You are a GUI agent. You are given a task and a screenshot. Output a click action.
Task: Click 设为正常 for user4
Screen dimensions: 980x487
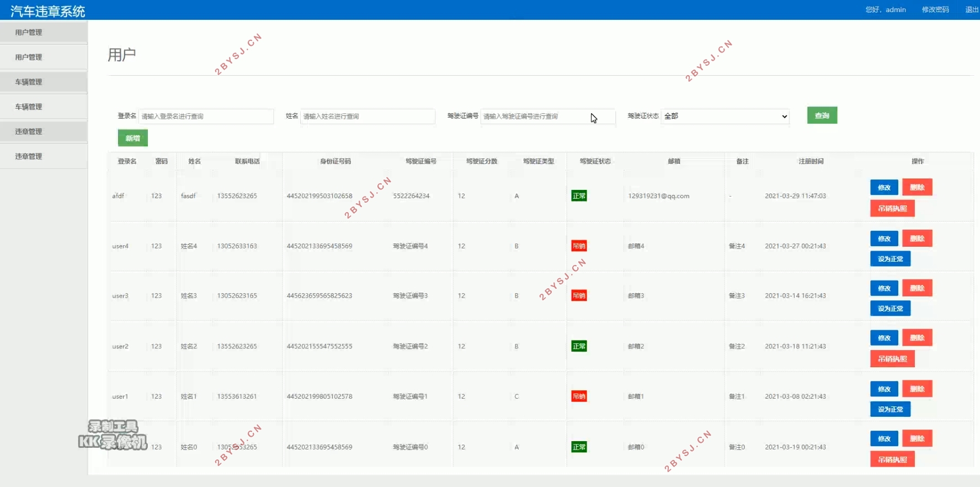click(x=891, y=259)
